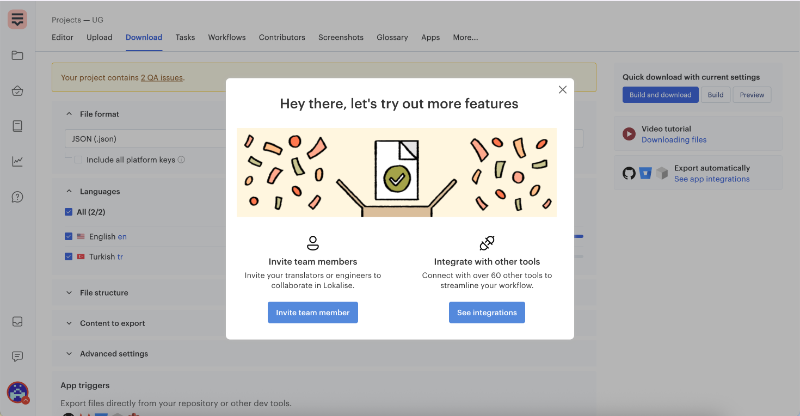Collapse the File format section

click(x=69, y=114)
